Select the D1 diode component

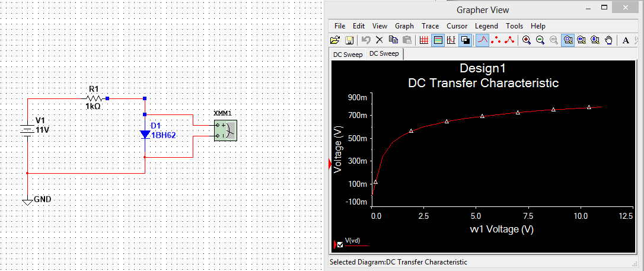point(145,135)
